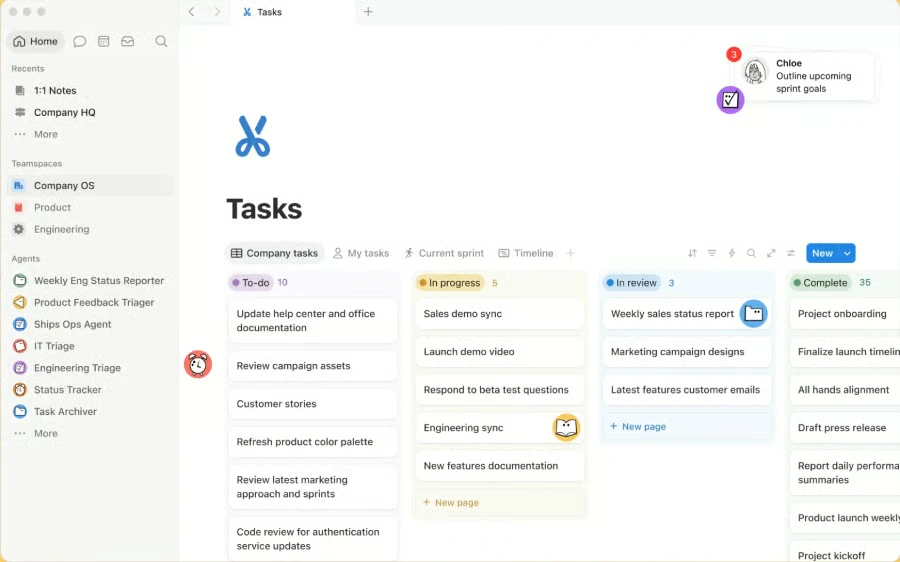Open the Product teamspace
This screenshot has height=562, width=900.
point(91,207)
